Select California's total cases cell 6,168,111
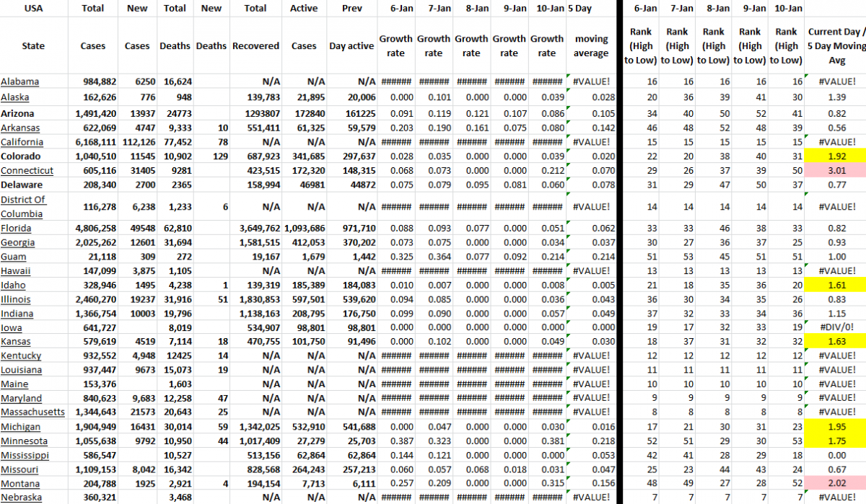 (94, 142)
